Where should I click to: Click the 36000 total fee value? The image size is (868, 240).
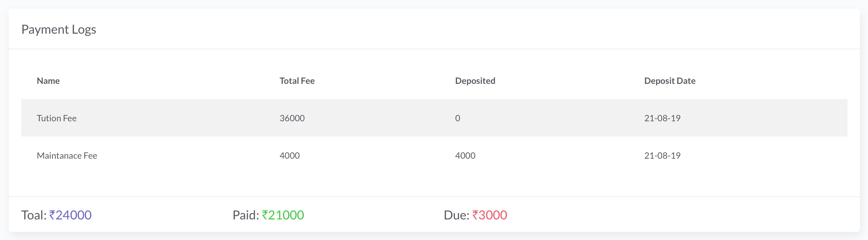point(292,118)
